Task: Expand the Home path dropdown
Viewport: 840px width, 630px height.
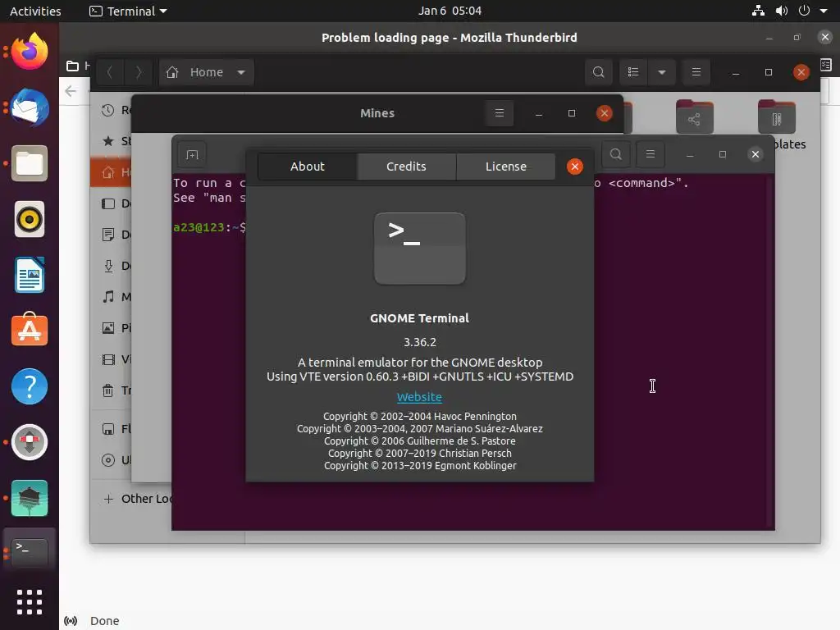Action: click(x=241, y=72)
